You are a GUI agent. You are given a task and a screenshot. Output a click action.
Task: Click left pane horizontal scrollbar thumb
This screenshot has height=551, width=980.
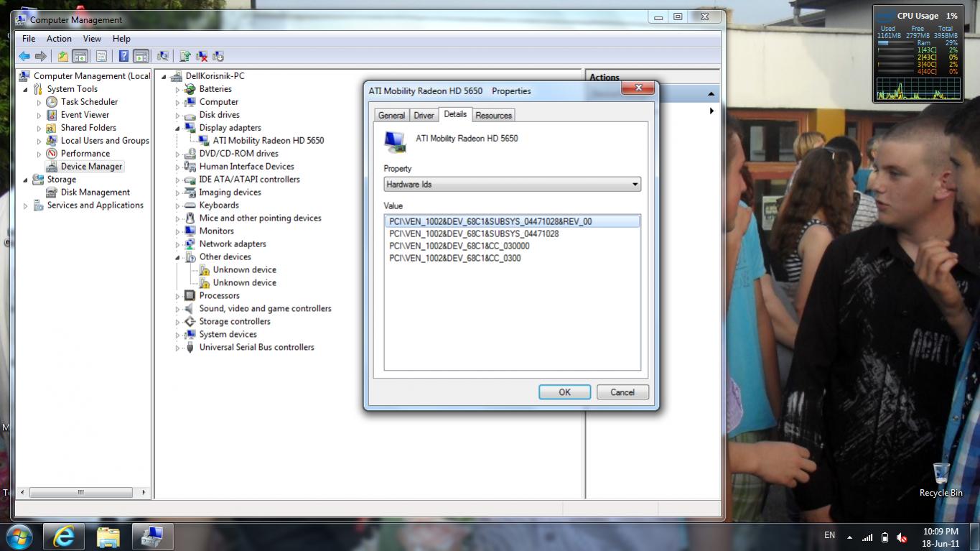click(x=80, y=493)
